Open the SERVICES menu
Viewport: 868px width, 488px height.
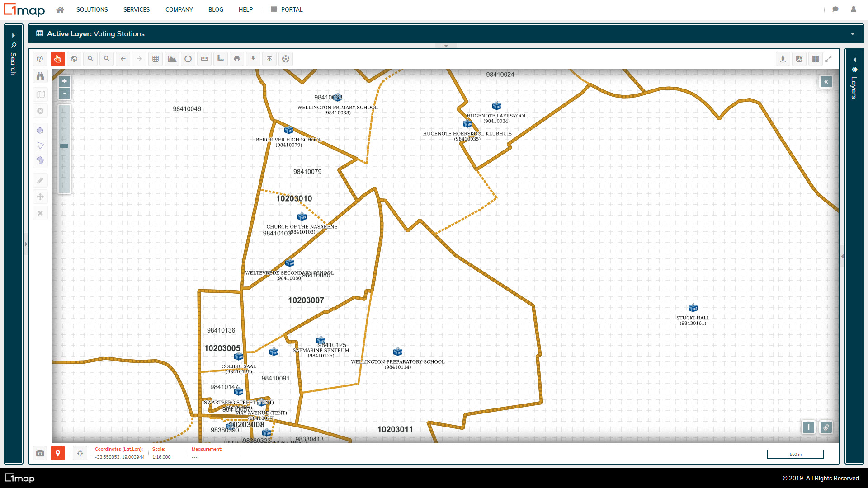pos(137,9)
